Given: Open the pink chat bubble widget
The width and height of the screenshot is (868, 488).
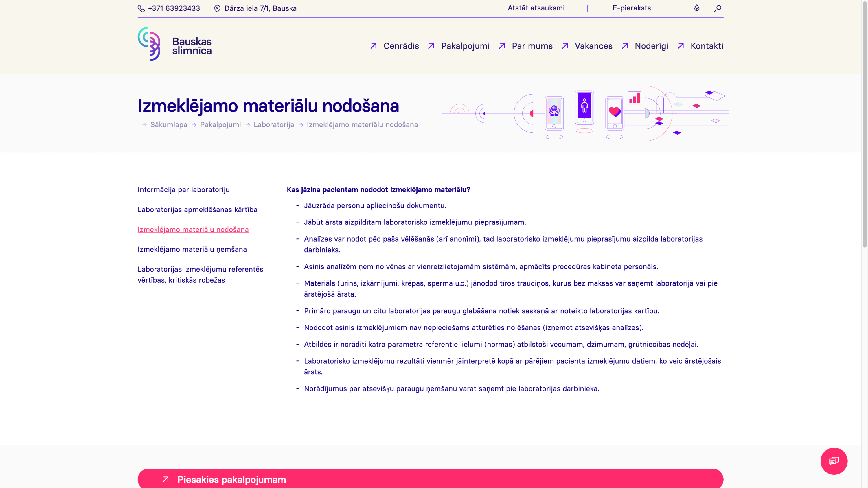Looking at the screenshot, I should coord(834,461).
